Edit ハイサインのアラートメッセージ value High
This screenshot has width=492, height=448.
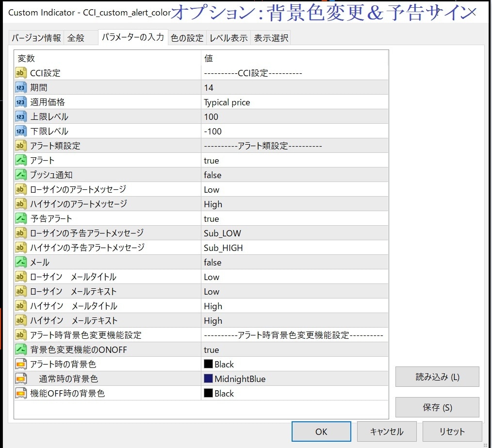pyautogui.click(x=295, y=204)
